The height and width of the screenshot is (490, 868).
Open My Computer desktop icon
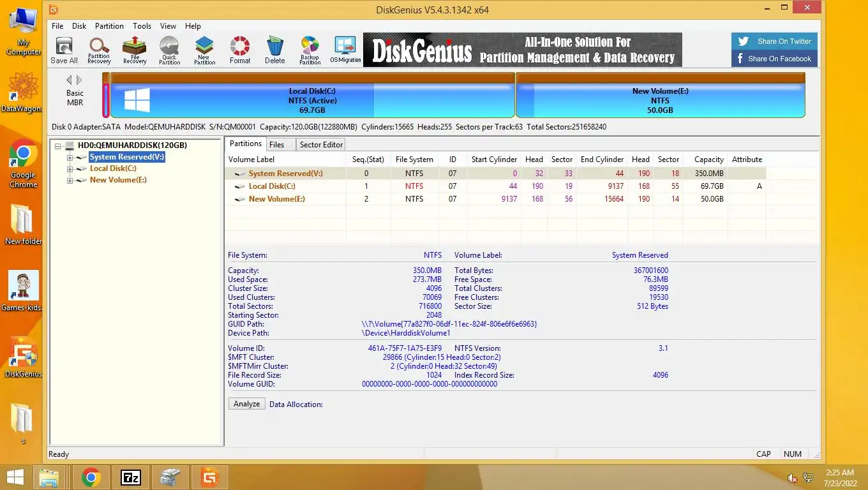pos(24,32)
